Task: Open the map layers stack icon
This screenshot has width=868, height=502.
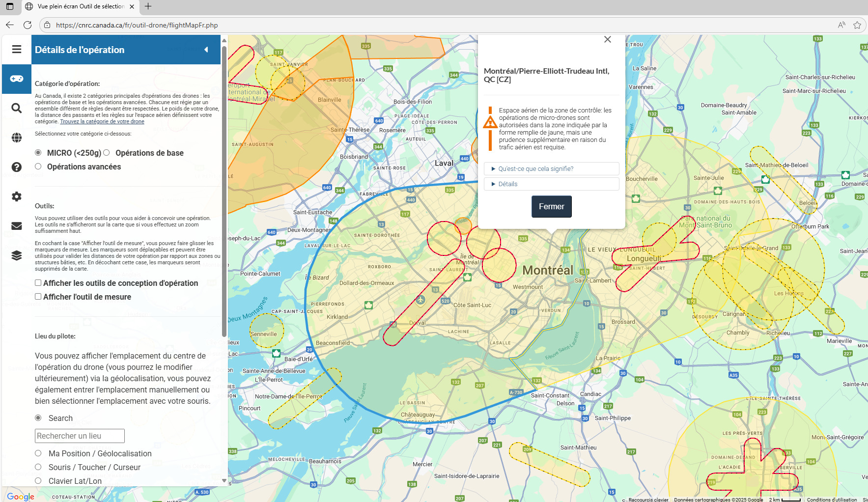Action: (x=17, y=255)
